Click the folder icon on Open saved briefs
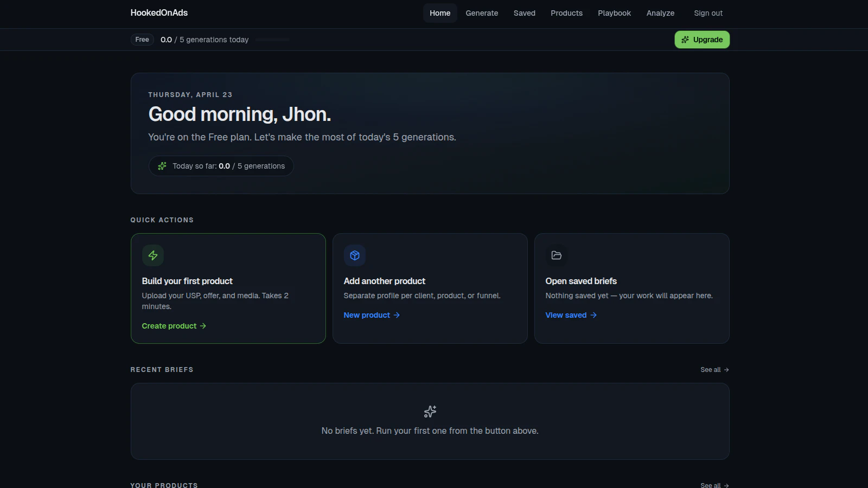868x488 pixels. (x=557, y=255)
